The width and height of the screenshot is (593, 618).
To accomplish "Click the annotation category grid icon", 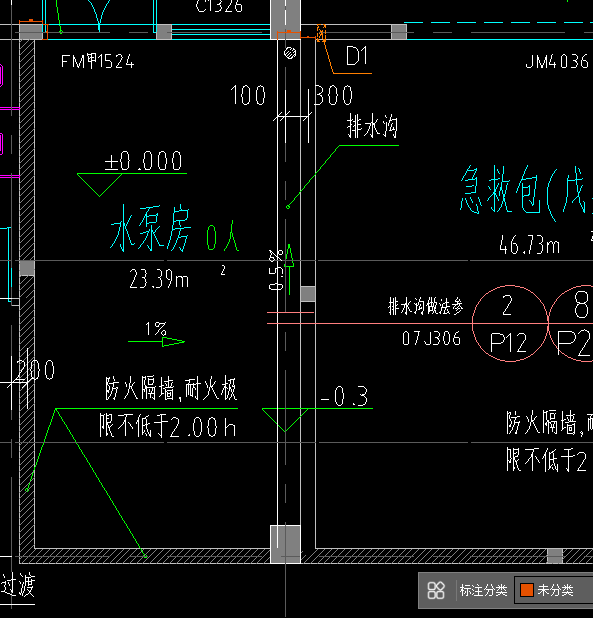I will (436, 590).
